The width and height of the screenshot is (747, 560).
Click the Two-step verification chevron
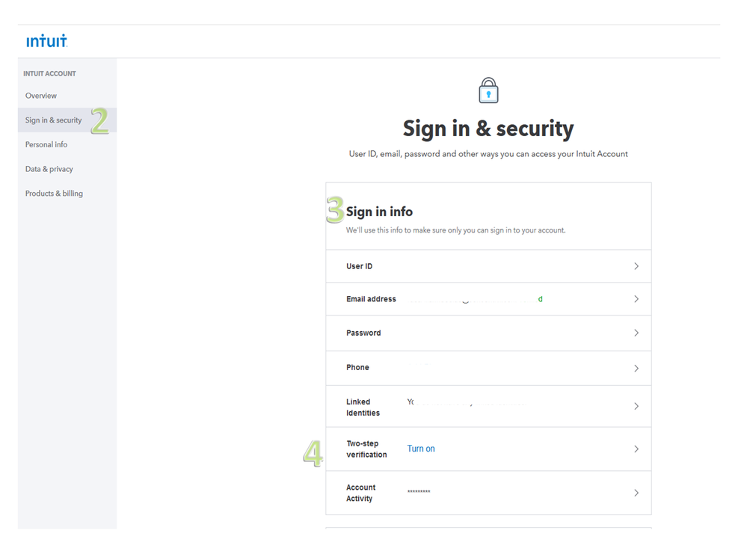click(x=636, y=449)
